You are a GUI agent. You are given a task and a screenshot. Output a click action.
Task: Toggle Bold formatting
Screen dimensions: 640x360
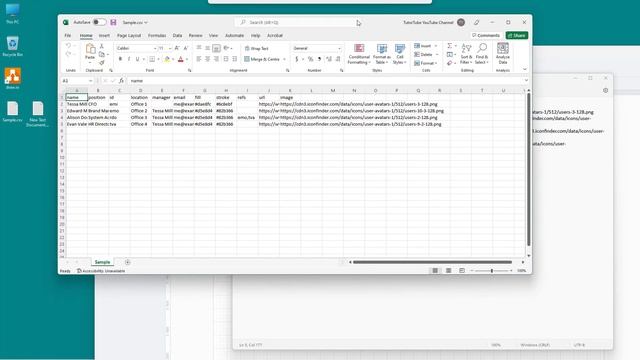[120, 59]
